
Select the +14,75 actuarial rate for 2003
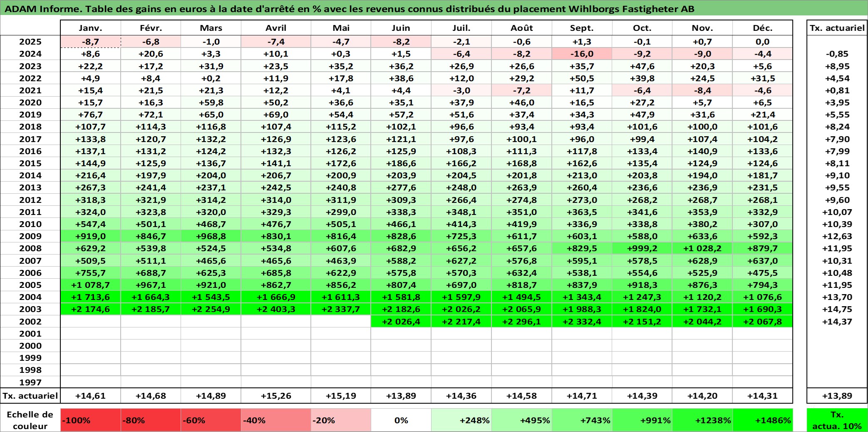tap(837, 309)
